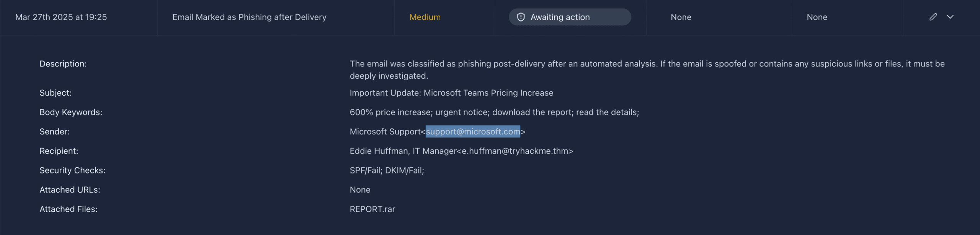Click the Attached Files field label
980x235 pixels.
click(69, 209)
